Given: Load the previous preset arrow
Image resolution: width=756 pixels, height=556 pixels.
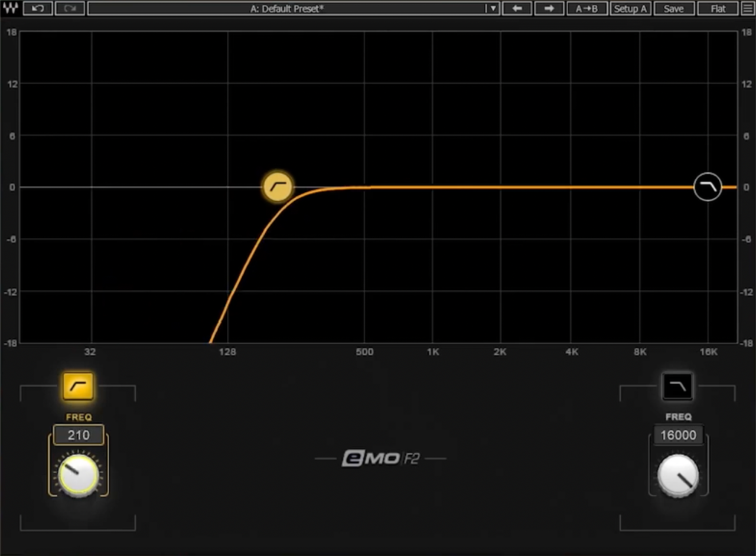Looking at the screenshot, I should tap(517, 8).
